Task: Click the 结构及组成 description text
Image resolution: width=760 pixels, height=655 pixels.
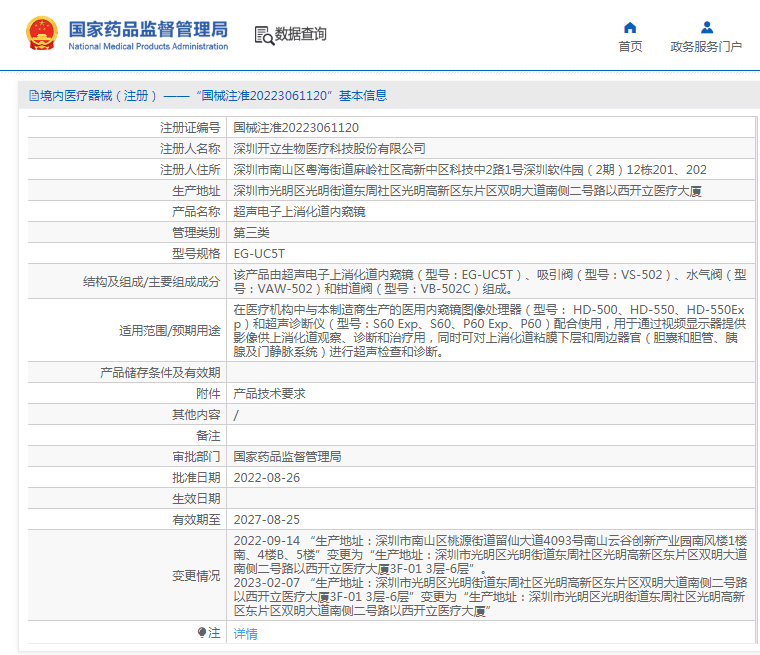Action: point(490,282)
